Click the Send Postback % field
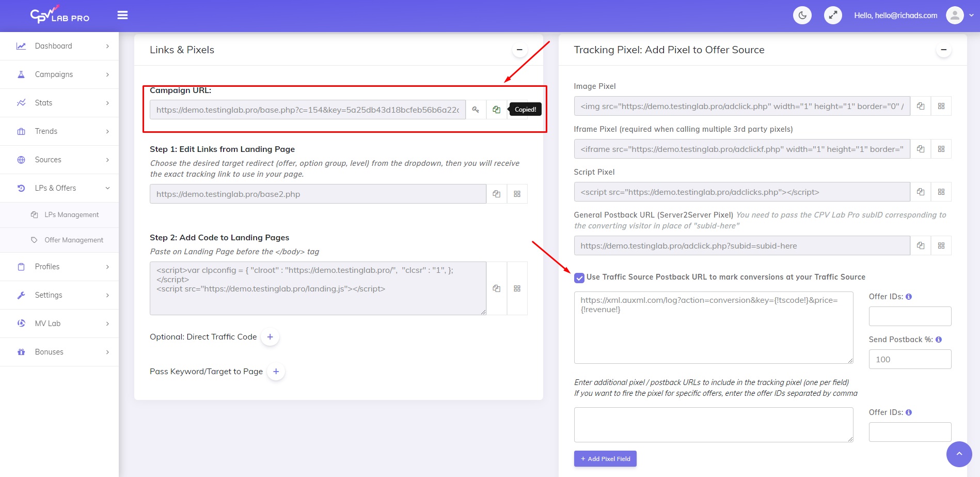 coord(910,359)
